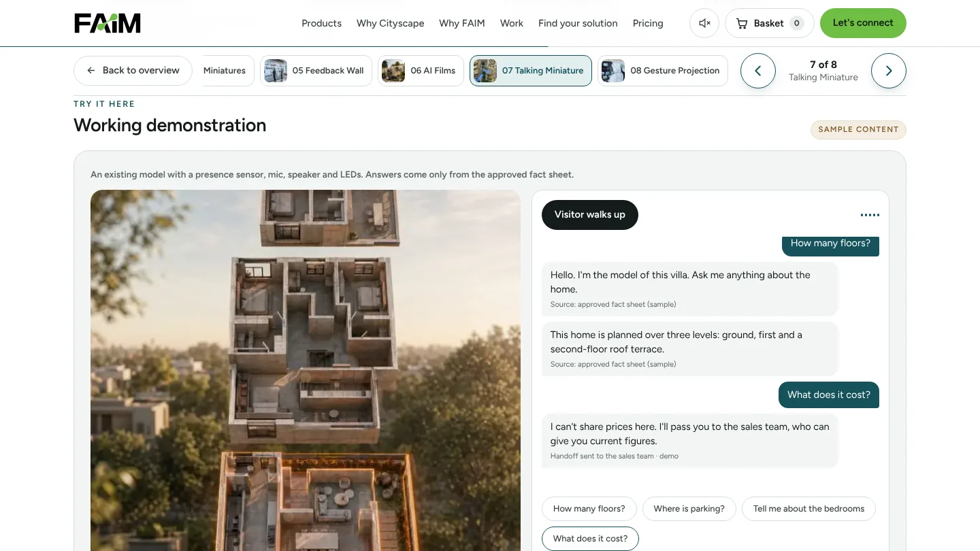Open Find your solution
Image resolution: width=980 pixels, height=551 pixels.
(x=578, y=23)
